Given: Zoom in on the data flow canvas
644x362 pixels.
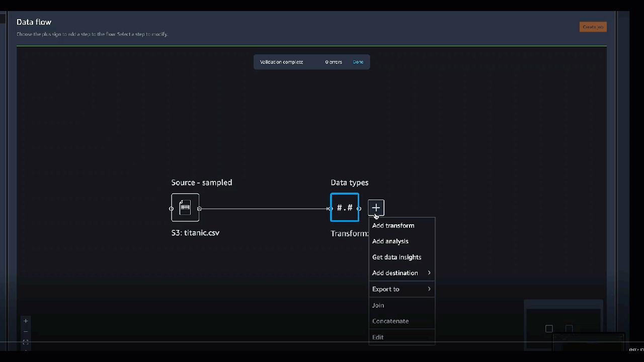Looking at the screenshot, I should 26,321.
